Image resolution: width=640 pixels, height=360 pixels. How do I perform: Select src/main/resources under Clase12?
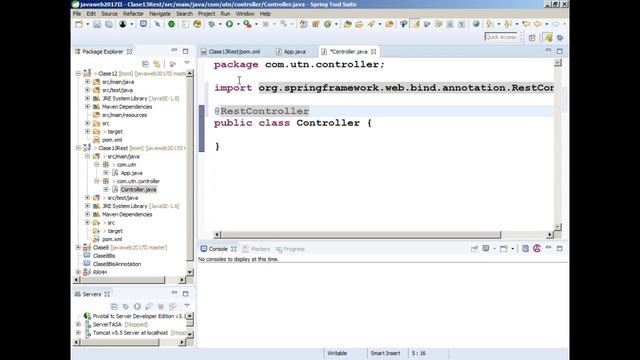point(124,115)
